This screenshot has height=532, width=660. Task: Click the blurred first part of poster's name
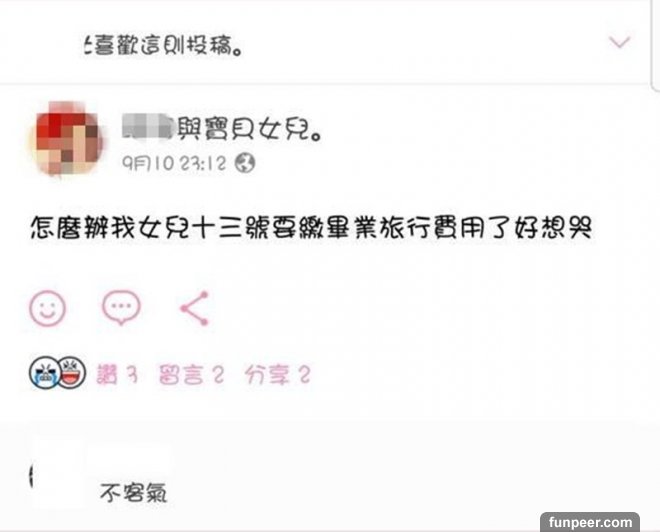[x=149, y=126]
